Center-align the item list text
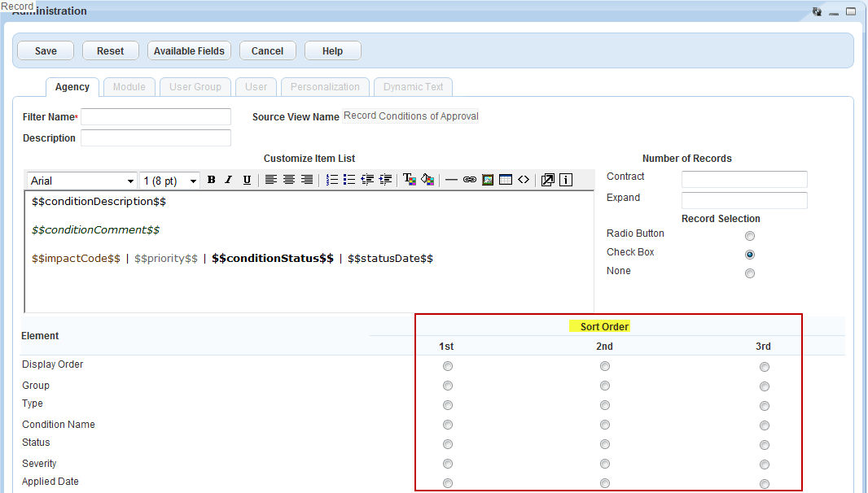This screenshot has height=493, width=868. click(289, 180)
